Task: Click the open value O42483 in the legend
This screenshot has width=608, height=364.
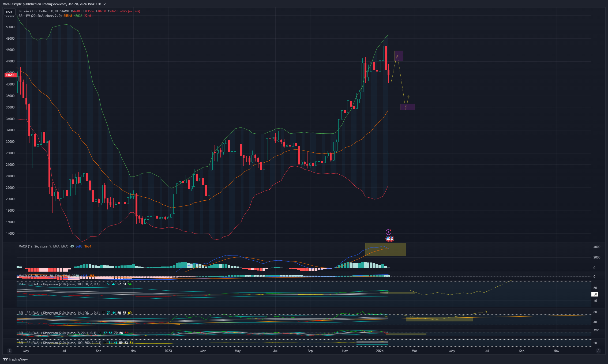Action: point(76,11)
